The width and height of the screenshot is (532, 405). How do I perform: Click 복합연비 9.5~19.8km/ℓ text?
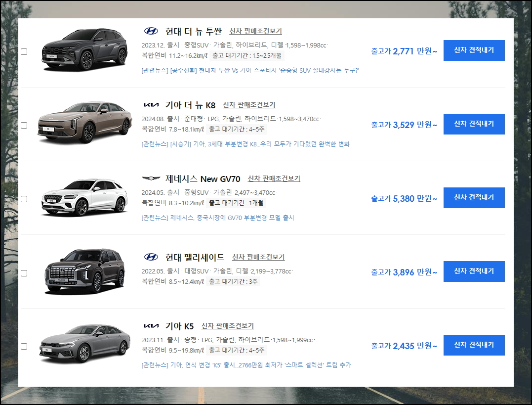point(173,350)
